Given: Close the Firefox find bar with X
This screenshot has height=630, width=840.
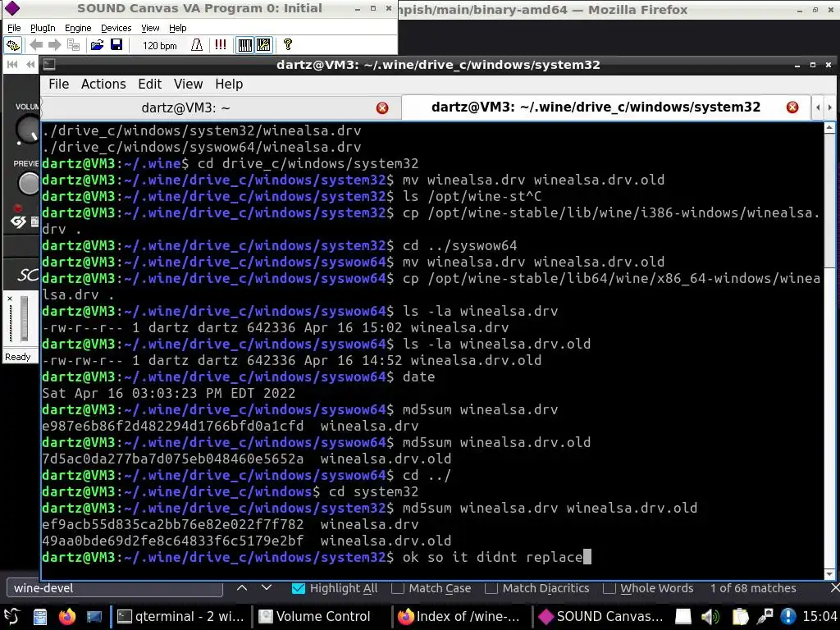Looking at the screenshot, I should (834, 588).
